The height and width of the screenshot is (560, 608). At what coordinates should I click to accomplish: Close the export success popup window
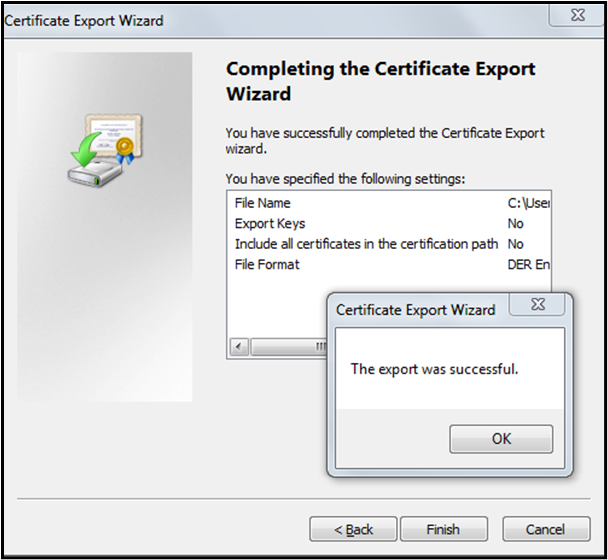pyautogui.click(x=538, y=305)
